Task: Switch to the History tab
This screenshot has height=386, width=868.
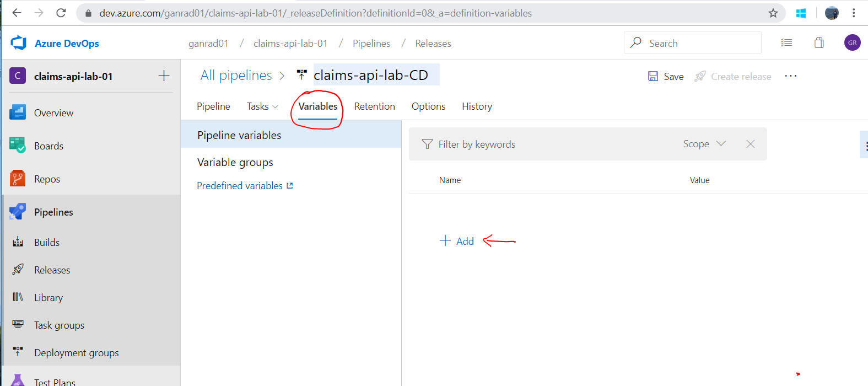Action: (477, 106)
